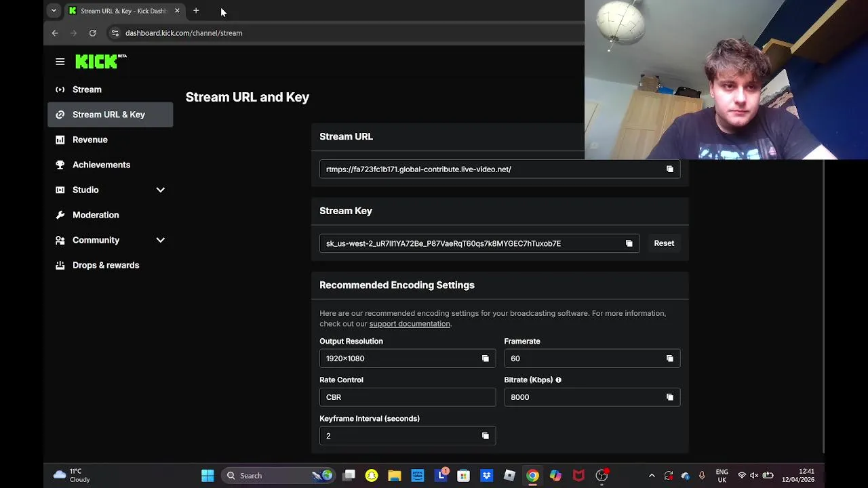The image size is (868, 488).
Task: Copy the Framerate value
Action: tap(670, 359)
